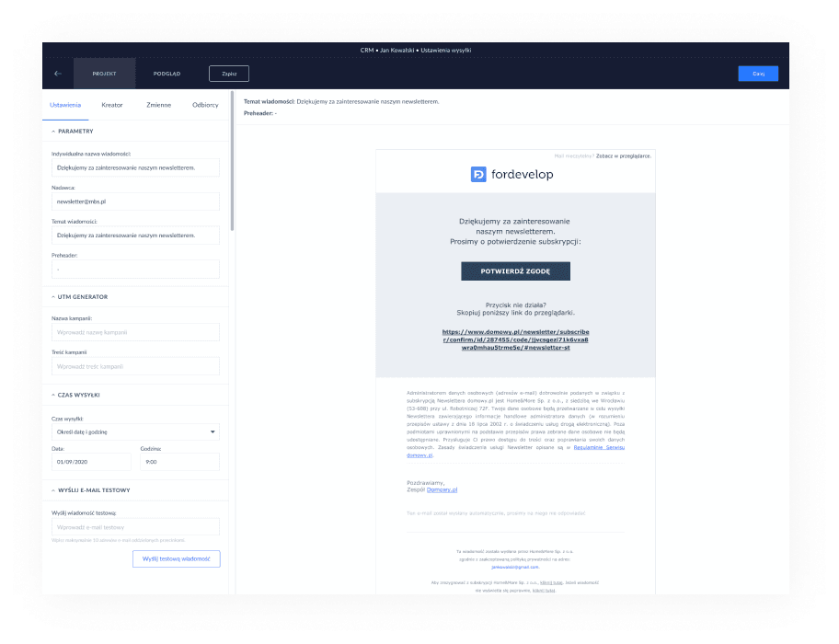Viewport: 839px width, 644px height.
Task: Click the POTWIERDŹ ZGODĘ button in the email
Action: coord(515,271)
